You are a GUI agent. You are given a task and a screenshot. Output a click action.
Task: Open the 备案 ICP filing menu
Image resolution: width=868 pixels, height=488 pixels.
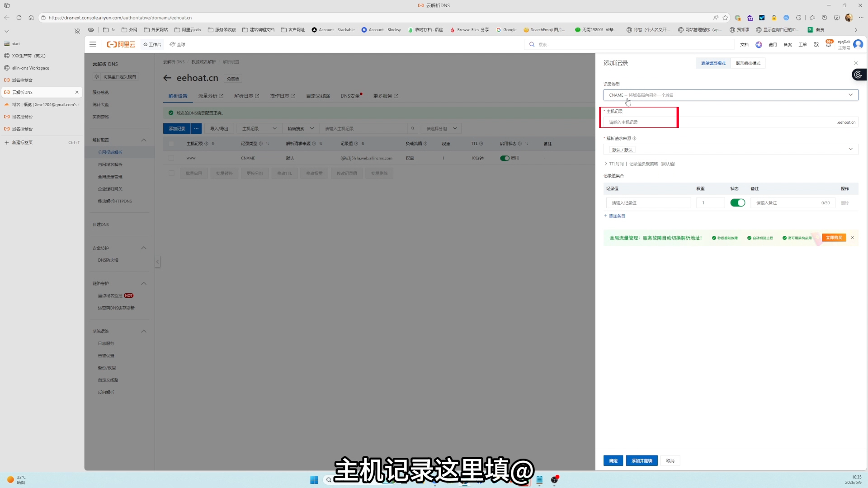click(788, 44)
